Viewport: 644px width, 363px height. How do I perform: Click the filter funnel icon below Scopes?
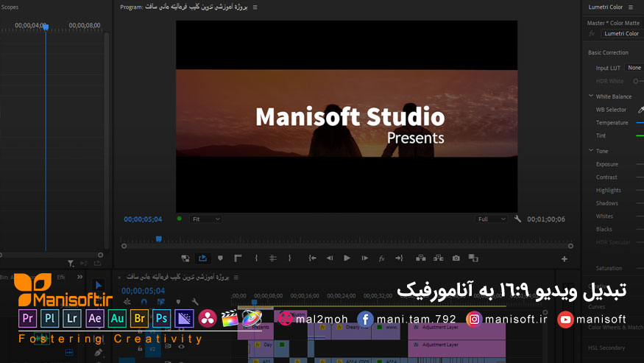click(71, 263)
